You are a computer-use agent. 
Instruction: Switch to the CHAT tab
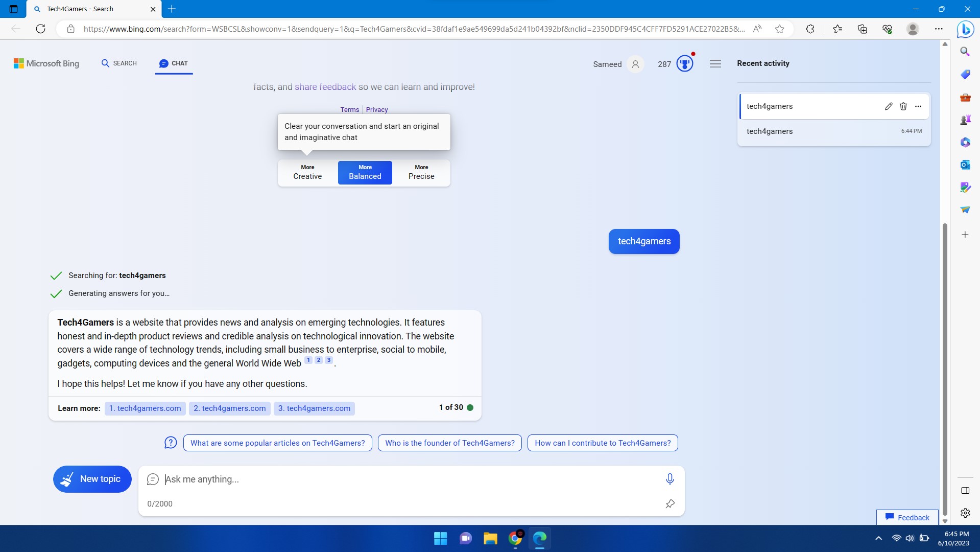(174, 63)
